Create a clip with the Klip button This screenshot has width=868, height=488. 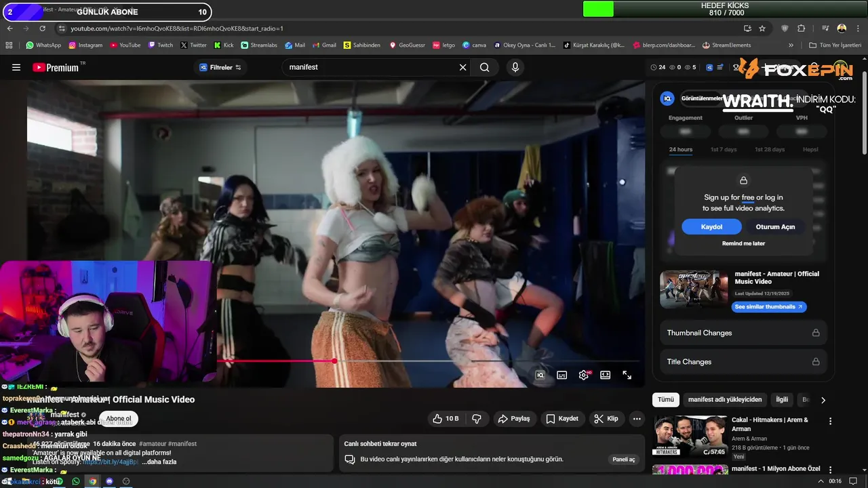pos(606,419)
